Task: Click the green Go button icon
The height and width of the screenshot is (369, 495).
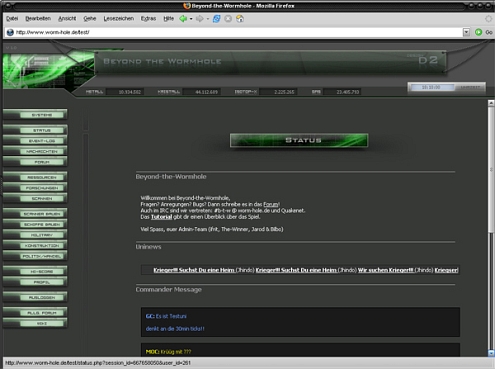Action: click(x=478, y=32)
